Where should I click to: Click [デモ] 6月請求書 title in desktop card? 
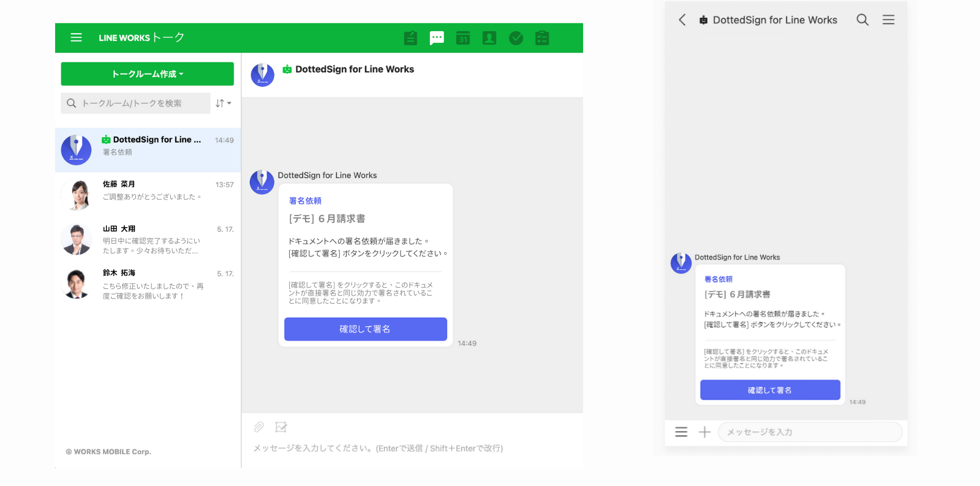[x=327, y=219]
